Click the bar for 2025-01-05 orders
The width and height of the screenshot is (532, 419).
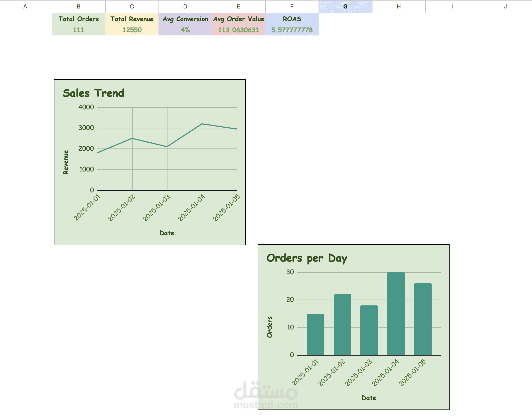coord(423,319)
